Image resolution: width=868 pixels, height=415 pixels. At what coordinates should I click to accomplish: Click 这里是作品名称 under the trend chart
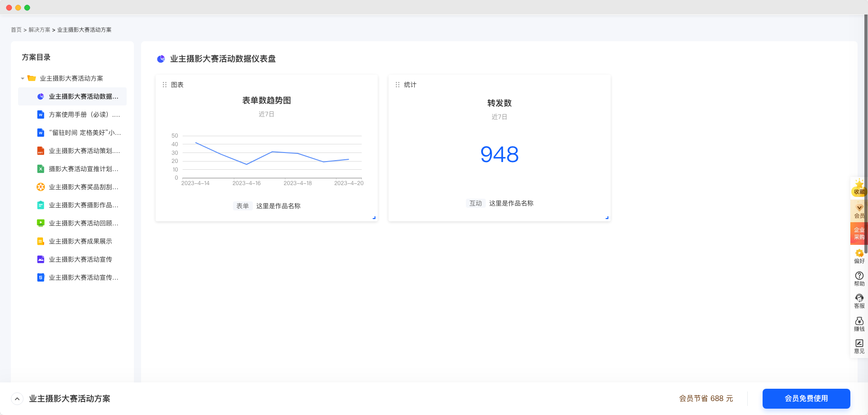[x=278, y=206]
